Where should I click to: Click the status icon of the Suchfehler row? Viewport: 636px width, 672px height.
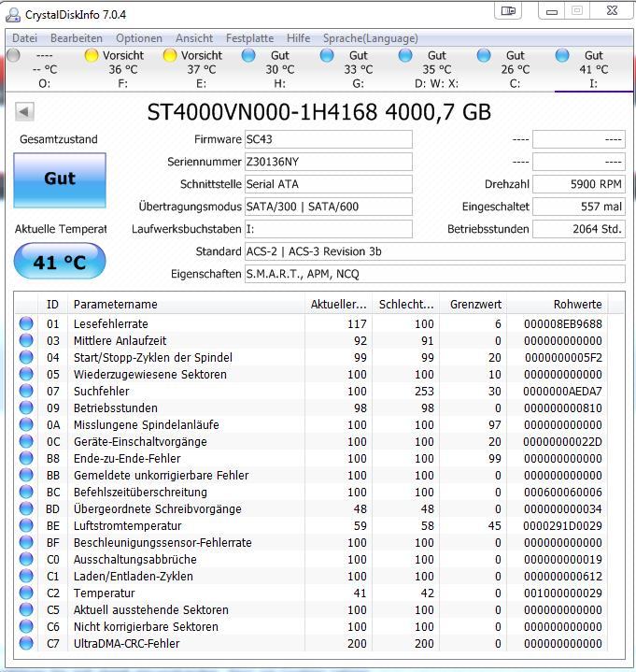click(x=26, y=391)
